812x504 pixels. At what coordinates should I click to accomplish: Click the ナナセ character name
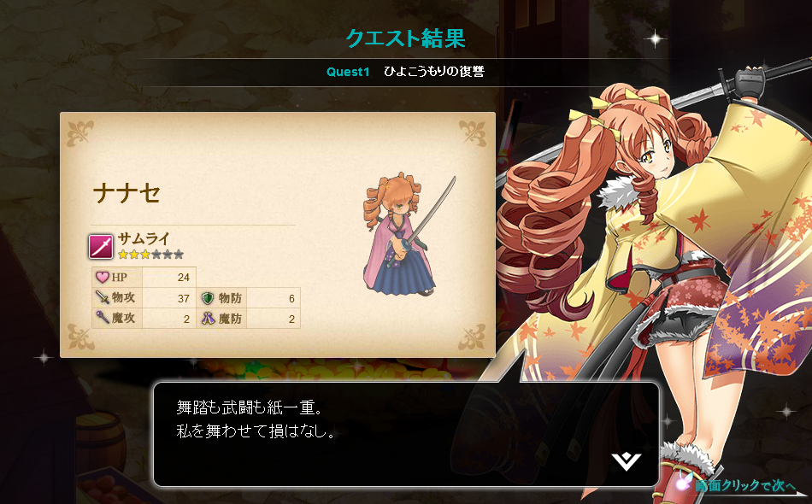pos(127,194)
